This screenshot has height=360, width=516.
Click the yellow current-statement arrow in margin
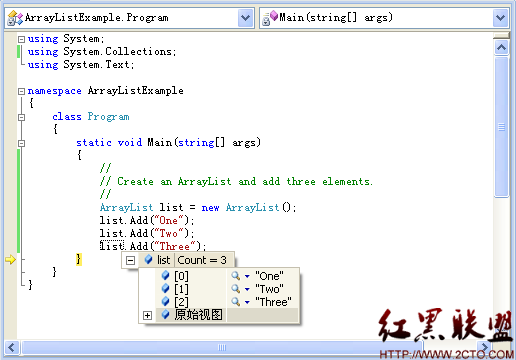tap(11, 259)
